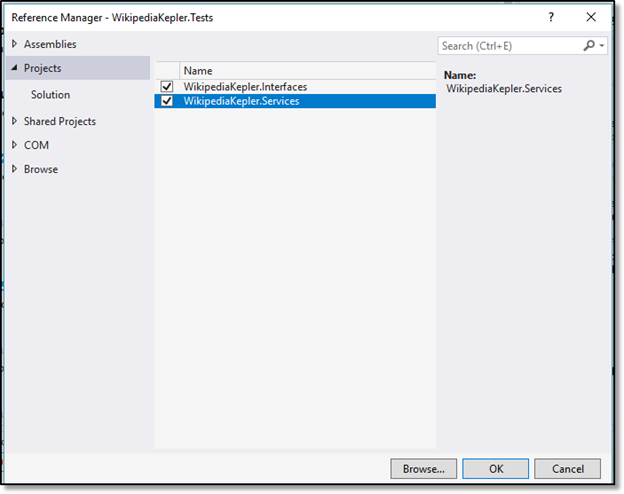Confirm with the OK button
The image size is (624, 494).
(x=495, y=469)
